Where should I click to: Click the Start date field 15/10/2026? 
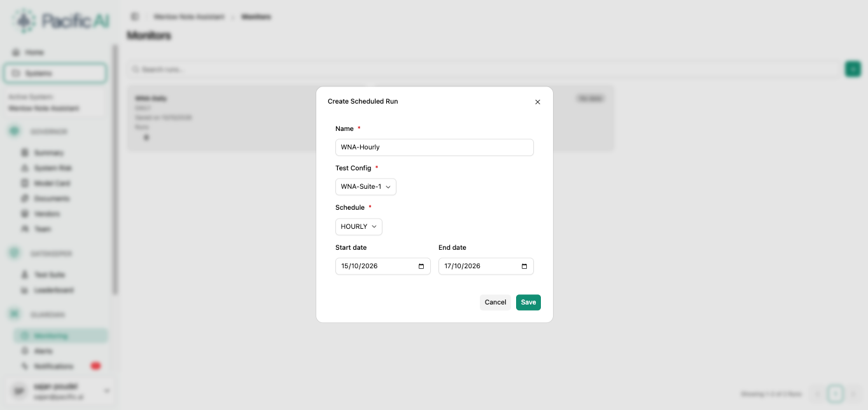click(x=383, y=266)
